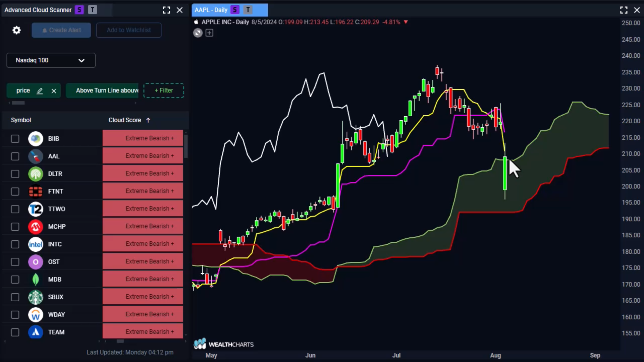Image resolution: width=644 pixels, height=362 pixels.
Task: Click the red down triangle after -4.81%
Action: pos(406,22)
